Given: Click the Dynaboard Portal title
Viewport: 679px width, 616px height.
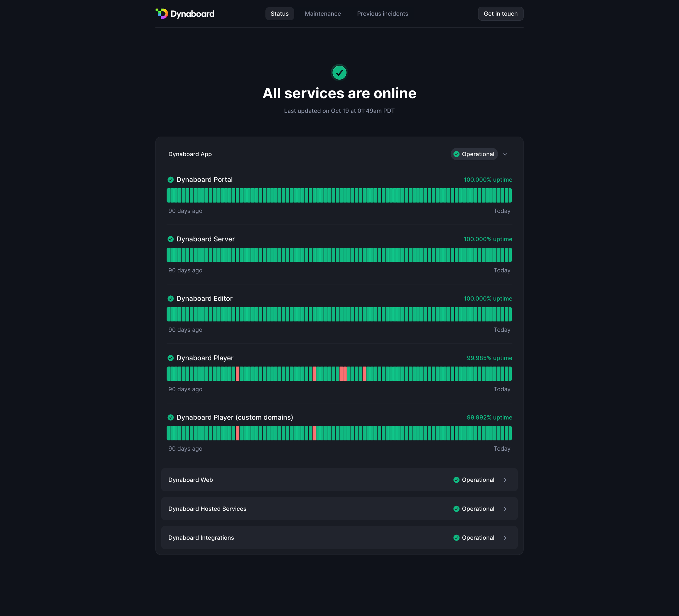Looking at the screenshot, I should pos(205,180).
